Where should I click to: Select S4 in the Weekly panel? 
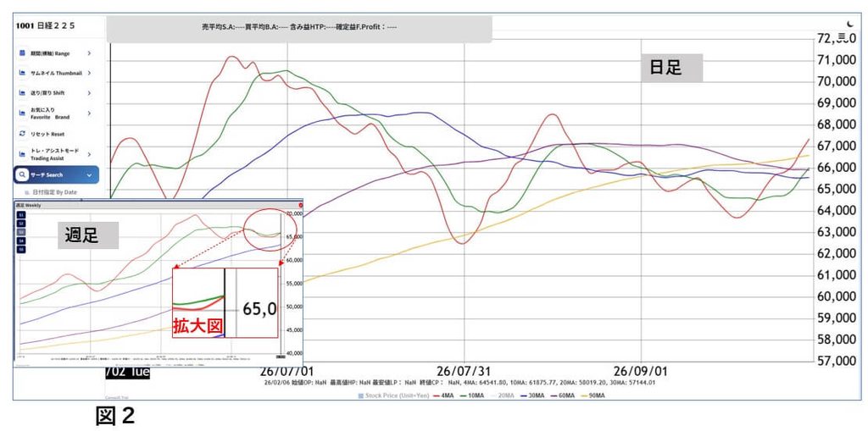click(21, 241)
